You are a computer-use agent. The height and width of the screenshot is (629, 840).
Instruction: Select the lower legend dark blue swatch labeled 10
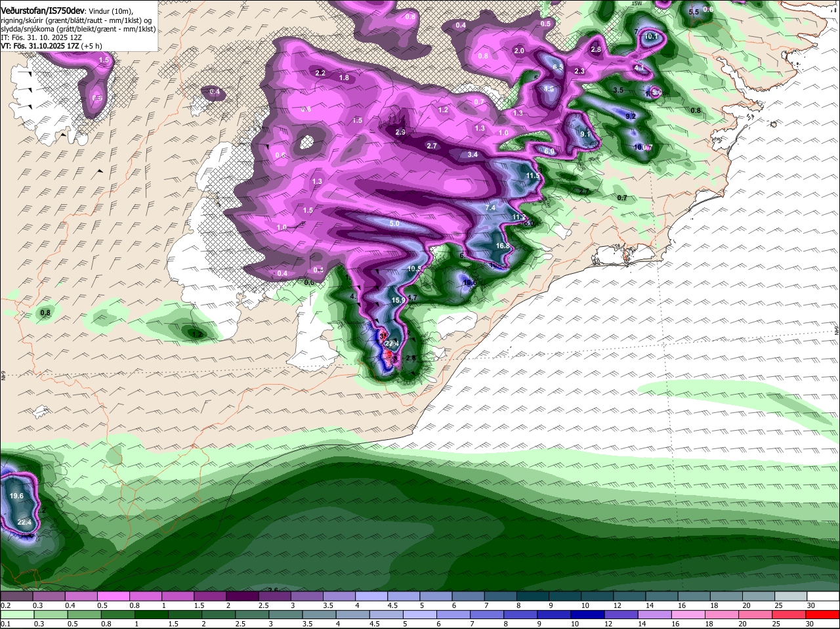(586, 615)
